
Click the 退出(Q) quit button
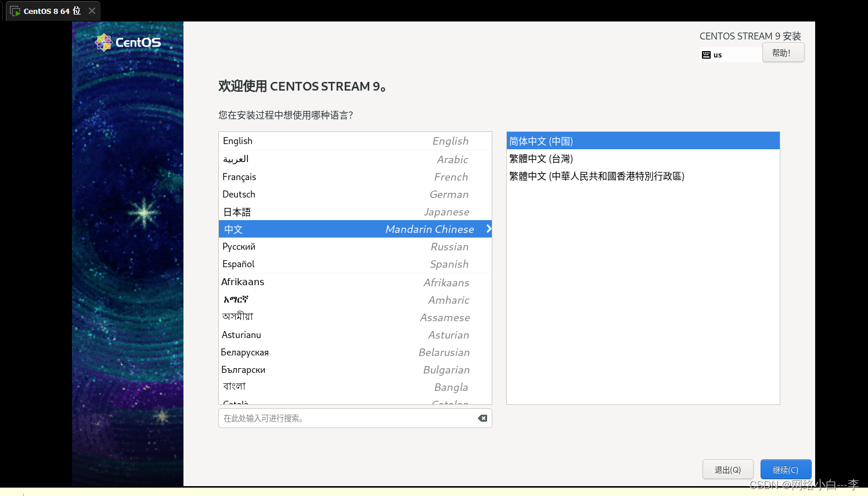(727, 469)
